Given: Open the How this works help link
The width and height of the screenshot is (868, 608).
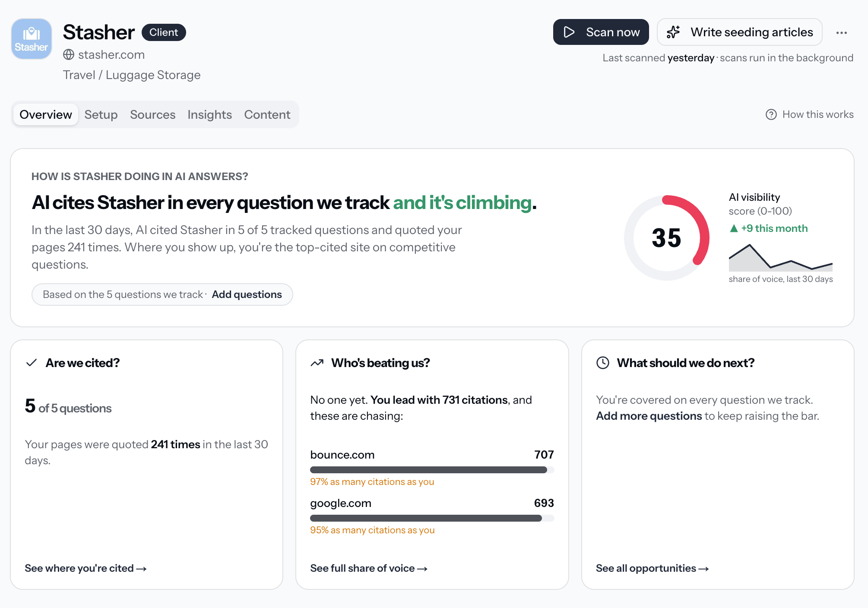Looking at the screenshot, I should point(810,114).
